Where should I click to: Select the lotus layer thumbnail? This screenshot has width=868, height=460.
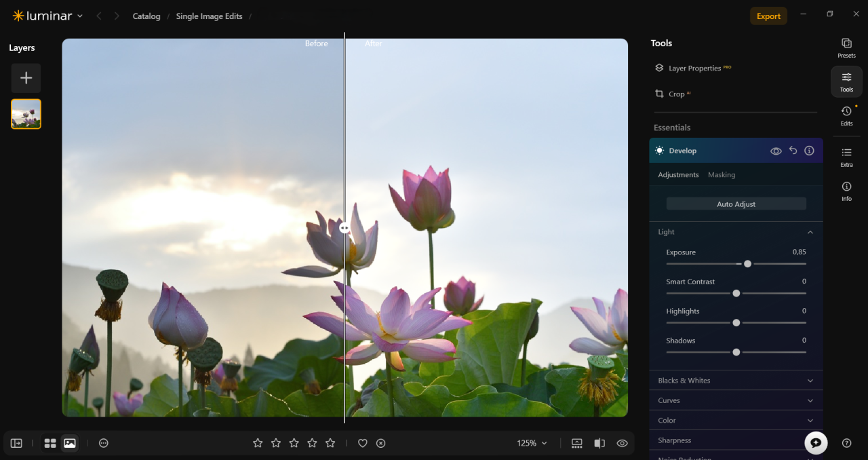point(26,114)
